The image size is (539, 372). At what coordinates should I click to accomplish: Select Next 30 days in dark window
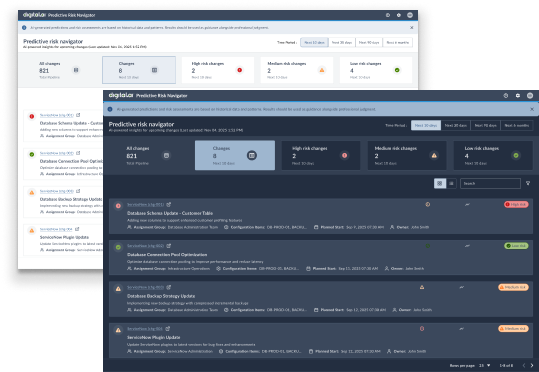455,125
